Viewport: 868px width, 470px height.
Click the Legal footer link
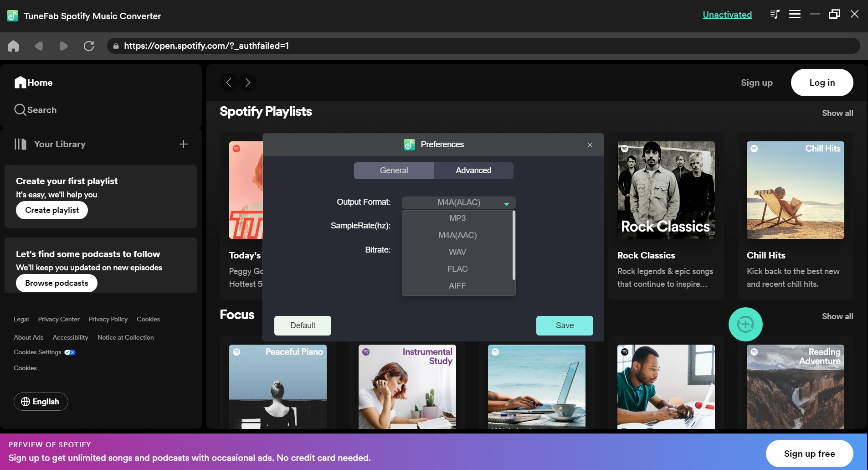point(21,319)
